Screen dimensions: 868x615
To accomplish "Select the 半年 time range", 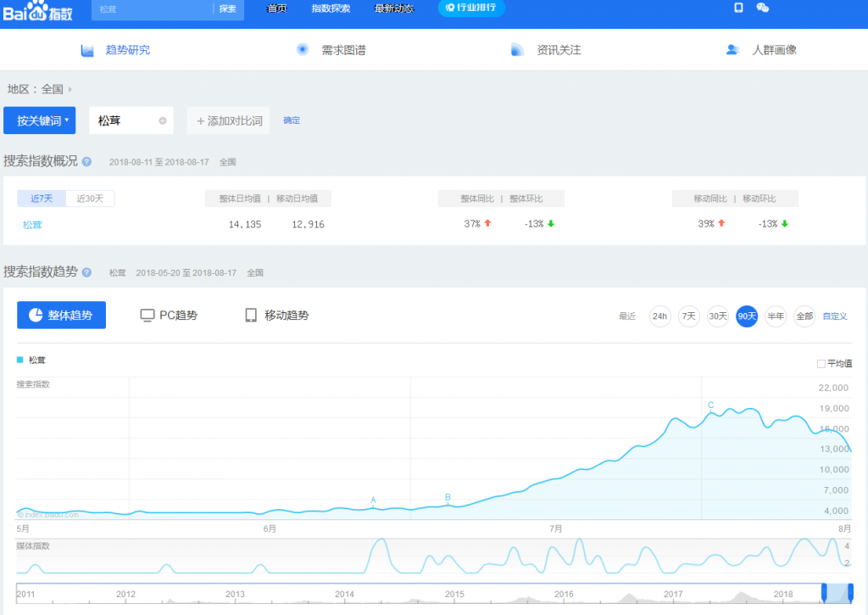I will [x=776, y=316].
